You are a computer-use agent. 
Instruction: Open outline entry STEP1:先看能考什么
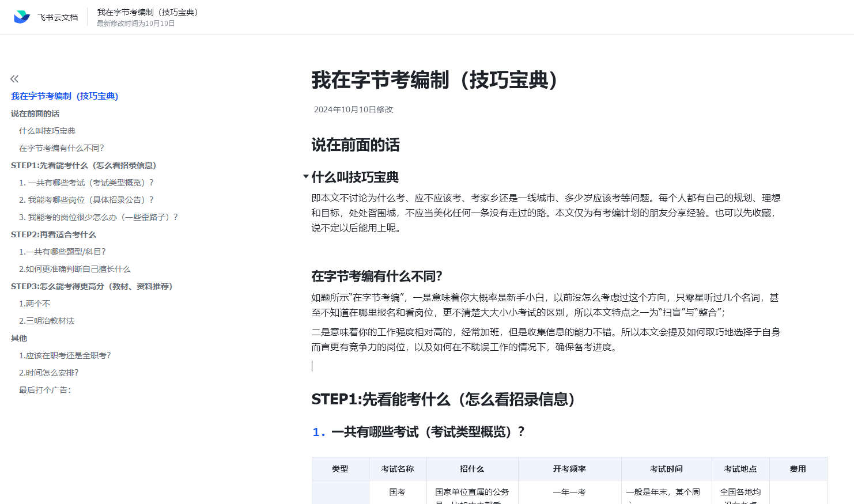84,165
